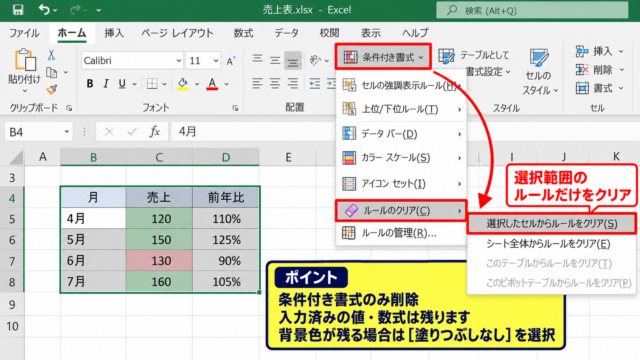Click the Select All corner triangle
This screenshot has width=640, height=360.
16,157
